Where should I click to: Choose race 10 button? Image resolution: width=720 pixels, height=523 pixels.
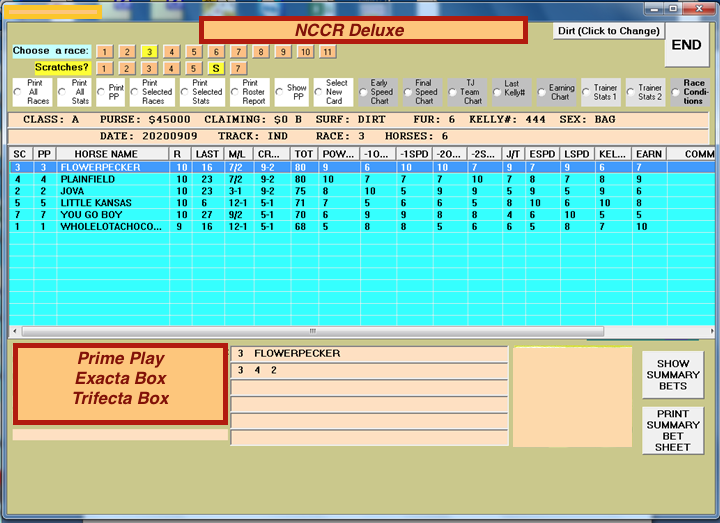(305, 51)
